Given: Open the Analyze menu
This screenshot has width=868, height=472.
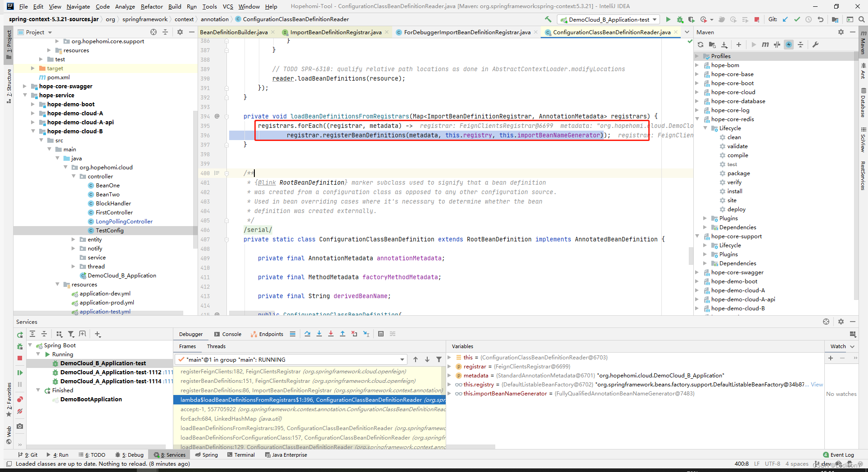Looking at the screenshot, I should pyautogui.click(x=125, y=6).
